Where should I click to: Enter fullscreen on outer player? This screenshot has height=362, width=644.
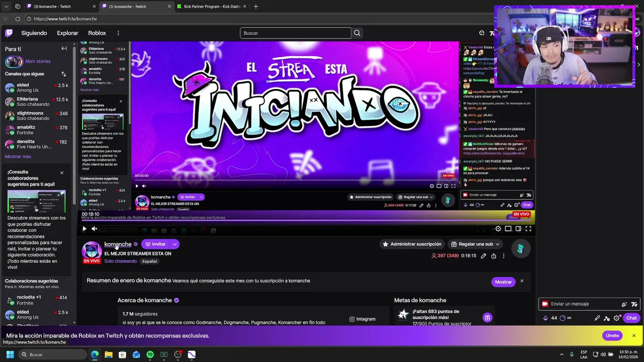tap(528, 229)
